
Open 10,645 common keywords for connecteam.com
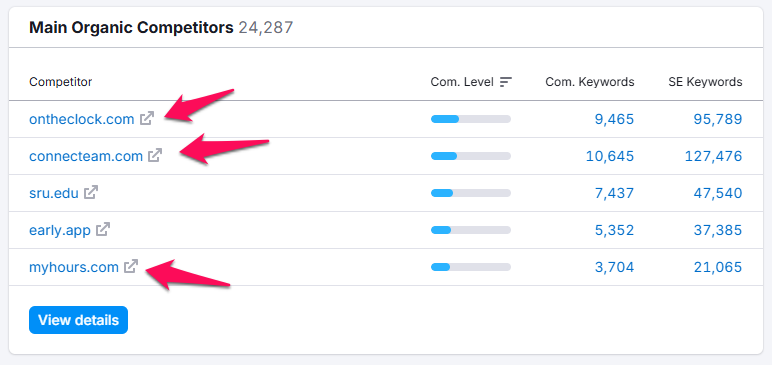click(x=610, y=156)
